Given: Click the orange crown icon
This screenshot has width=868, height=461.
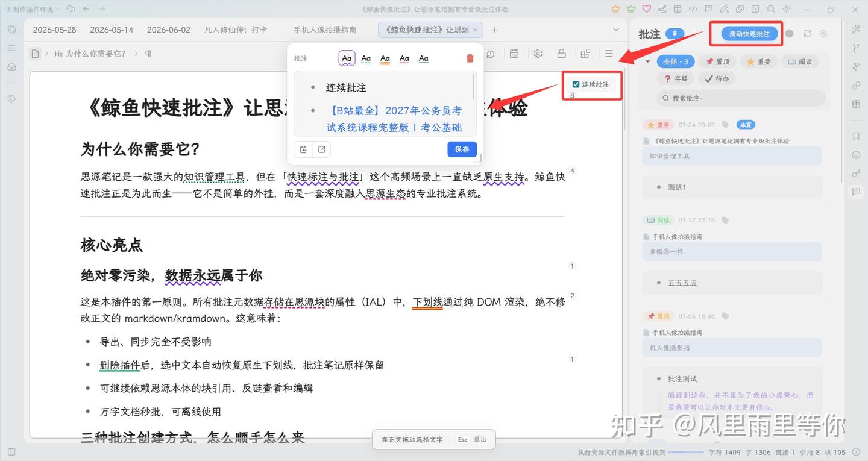Looking at the screenshot, I should pos(615,9).
